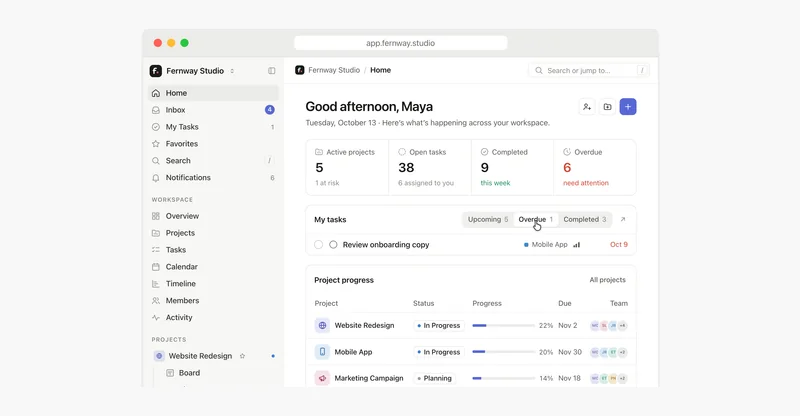
Task: Click the Website Redesign 22% progress bar
Action: coord(504,325)
